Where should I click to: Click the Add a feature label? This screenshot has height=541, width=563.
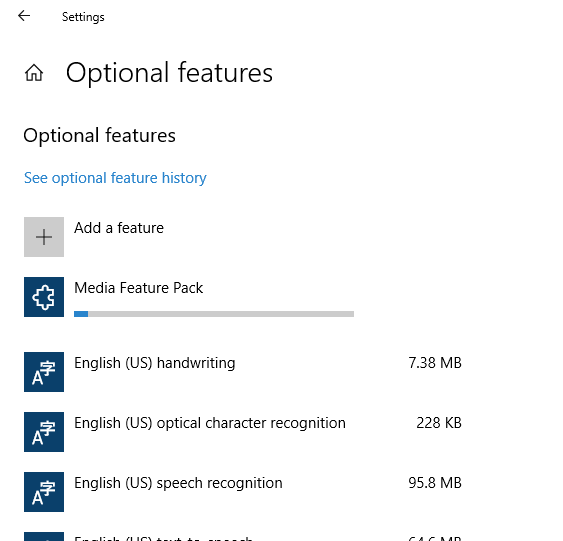(119, 228)
